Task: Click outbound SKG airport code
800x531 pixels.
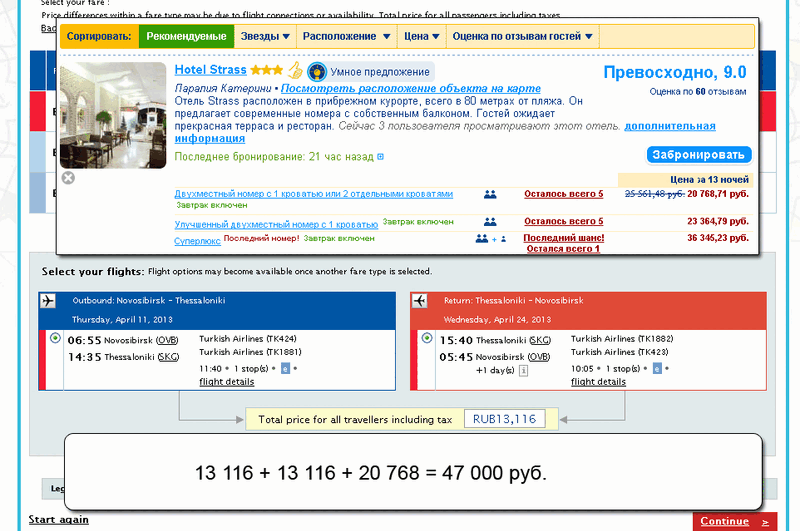Action: pos(168,357)
